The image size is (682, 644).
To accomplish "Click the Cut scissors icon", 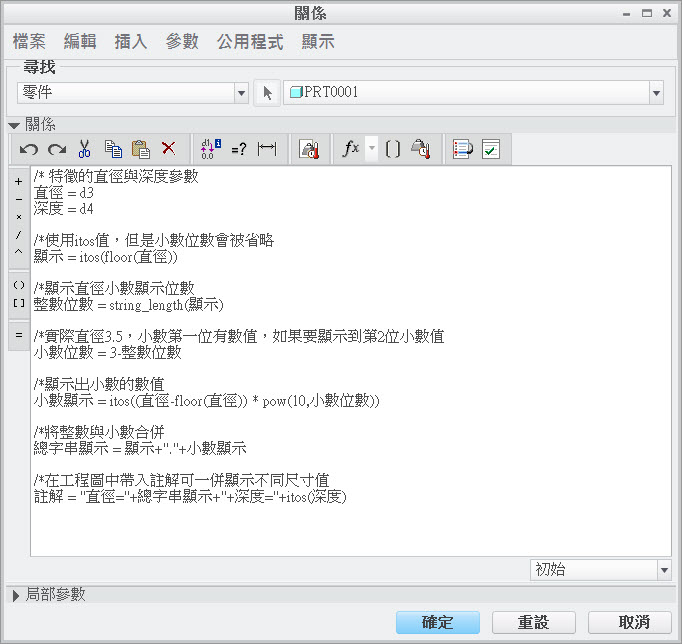I will click(84, 149).
